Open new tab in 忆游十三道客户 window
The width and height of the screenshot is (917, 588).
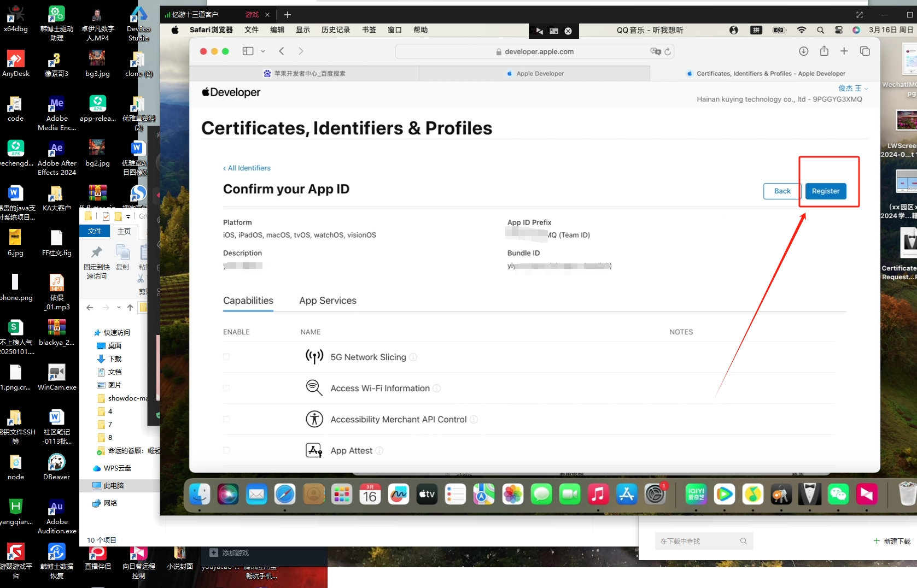tap(288, 15)
